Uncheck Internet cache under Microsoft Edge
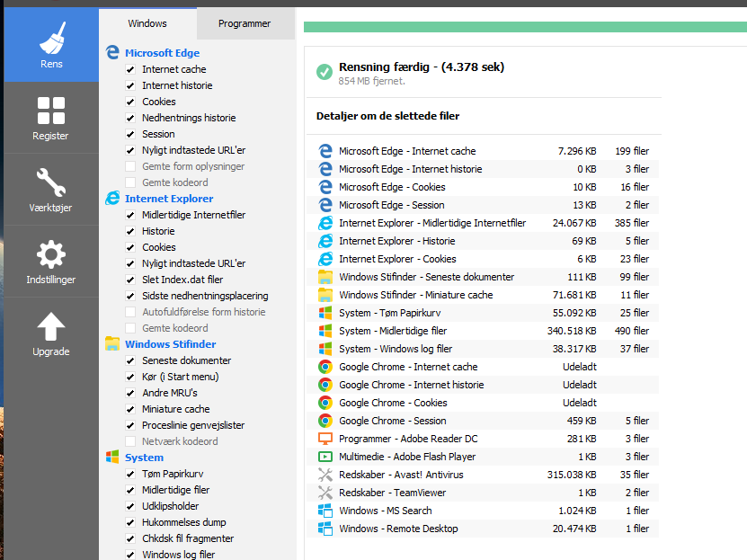747x560 pixels. point(131,69)
